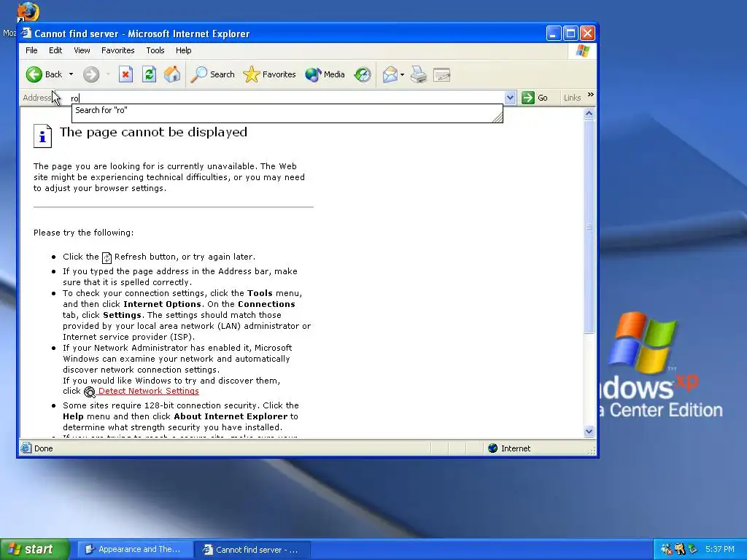Click the Done status bar text
Viewport: 747px width, 560px height.
click(x=43, y=448)
